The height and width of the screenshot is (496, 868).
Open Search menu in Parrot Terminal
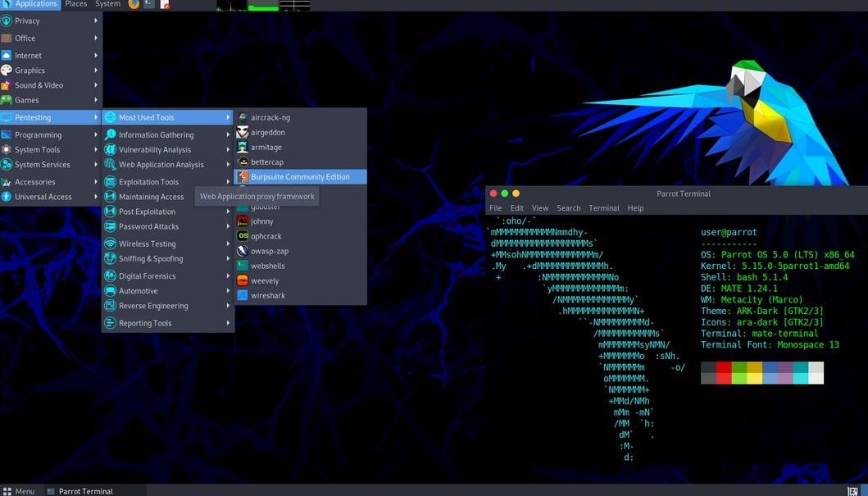pos(569,208)
